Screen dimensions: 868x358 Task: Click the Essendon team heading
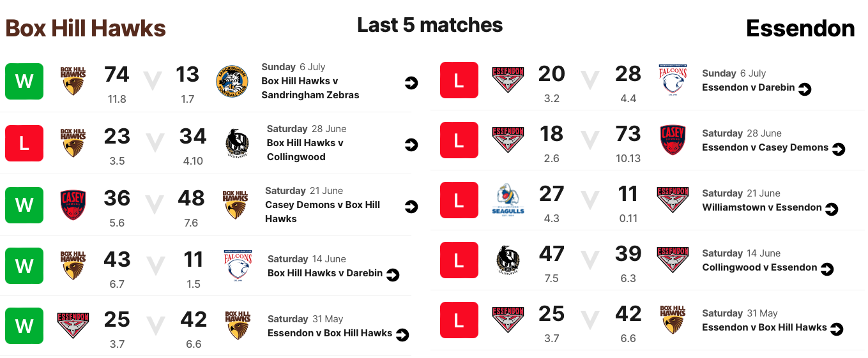pos(800,28)
